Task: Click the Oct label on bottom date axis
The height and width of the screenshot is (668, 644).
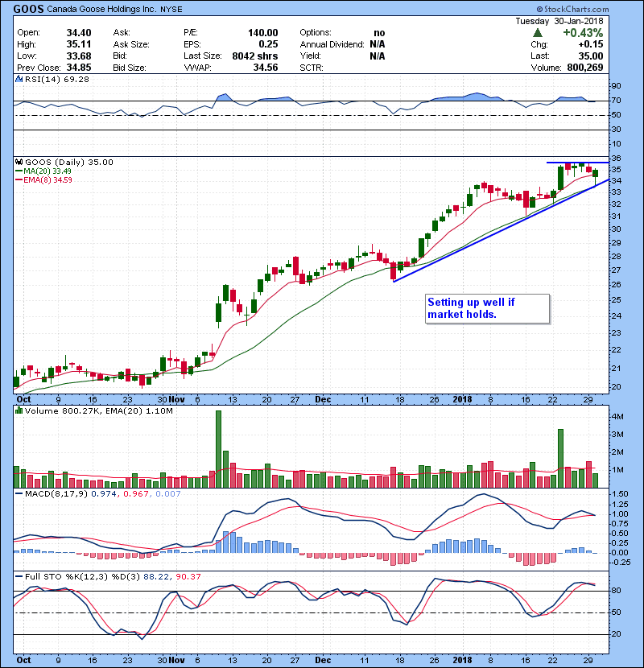Action: [23, 660]
